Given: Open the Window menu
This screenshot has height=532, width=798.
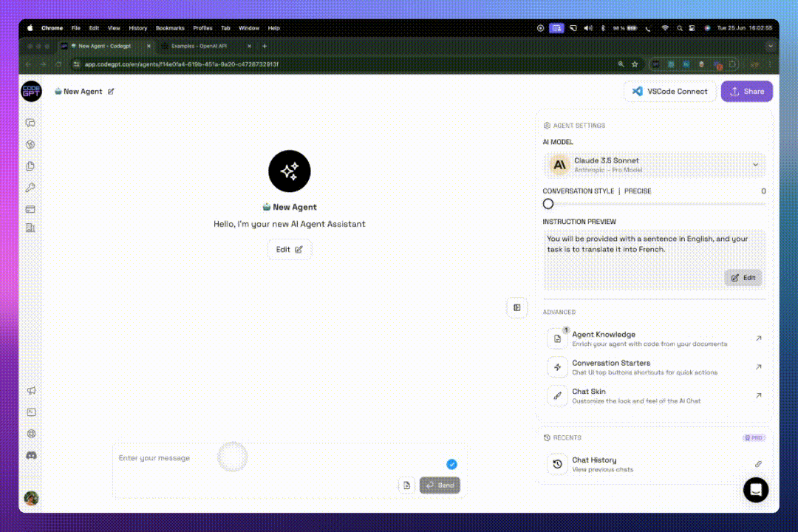Looking at the screenshot, I should point(249,28).
